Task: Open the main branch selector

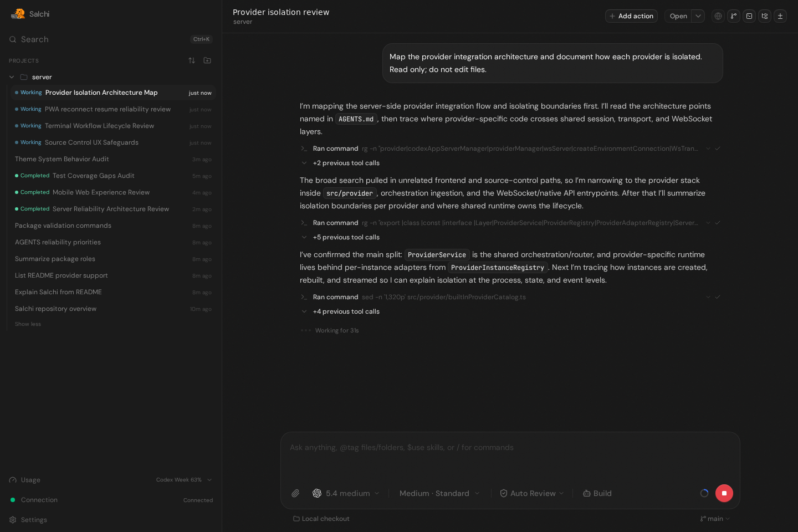Action: 715,519
